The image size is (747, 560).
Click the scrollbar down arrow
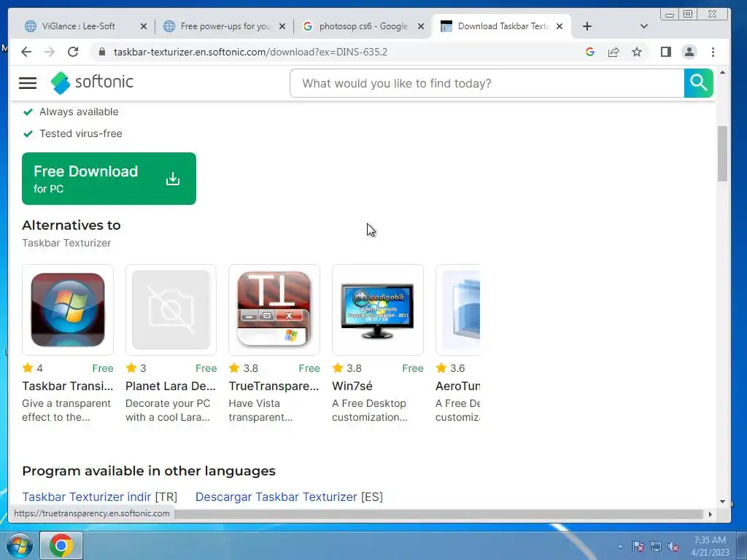[723, 502]
